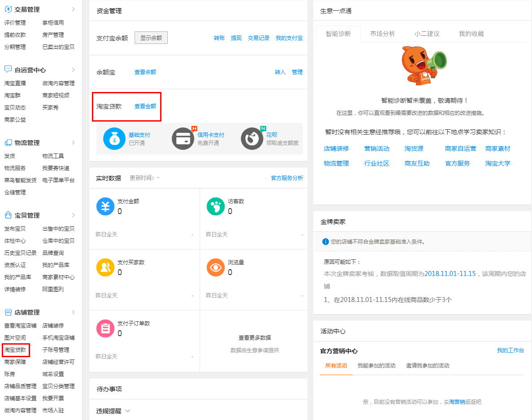Open the 淘宝大学 link
Screen dimensions: 532x420
click(498, 163)
